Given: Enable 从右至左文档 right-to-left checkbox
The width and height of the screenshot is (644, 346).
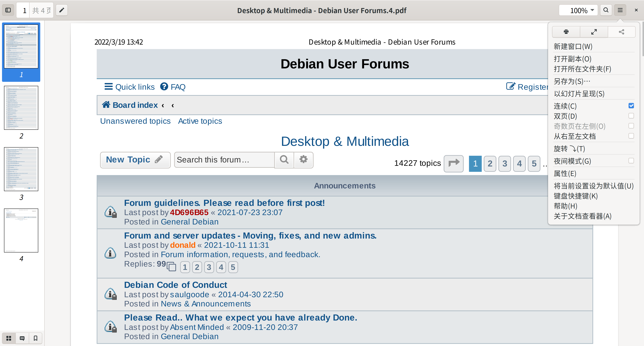Looking at the screenshot, I should pos(631,136).
